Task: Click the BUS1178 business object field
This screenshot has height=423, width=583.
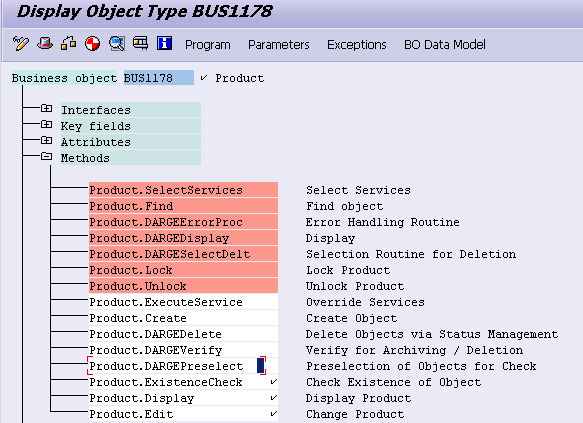Action: tap(159, 78)
